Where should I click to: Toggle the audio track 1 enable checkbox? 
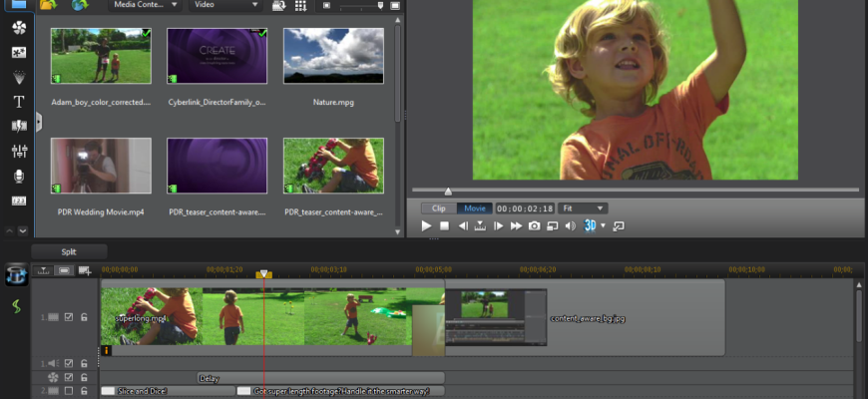[69, 364]
